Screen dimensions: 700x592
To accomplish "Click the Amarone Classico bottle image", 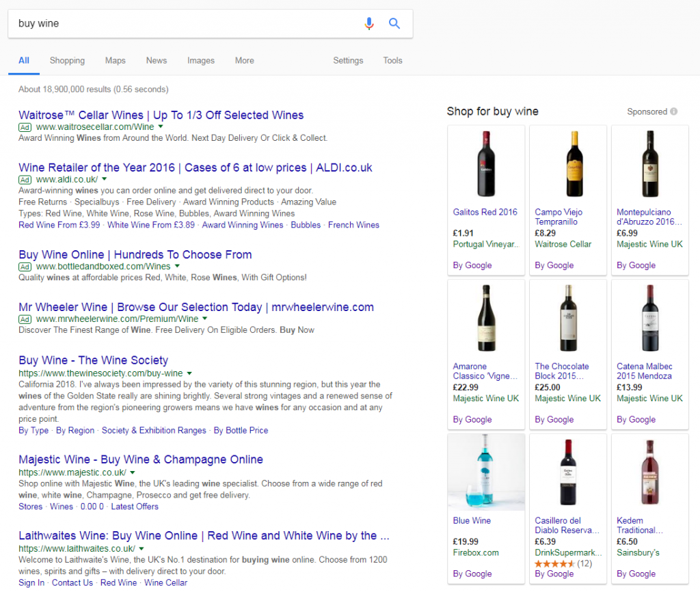I will pyautogui.click(x=486, y=318).
